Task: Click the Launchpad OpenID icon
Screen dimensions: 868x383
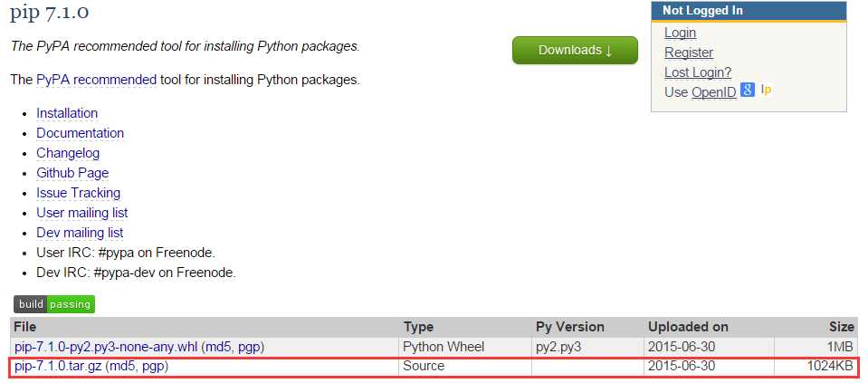Action: [766, 91]
